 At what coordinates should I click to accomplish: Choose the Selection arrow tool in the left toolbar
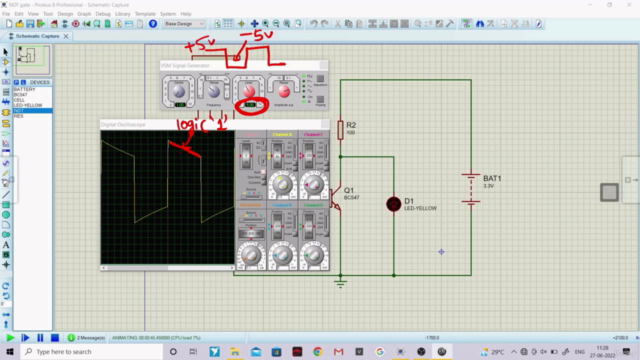[6, 52]
